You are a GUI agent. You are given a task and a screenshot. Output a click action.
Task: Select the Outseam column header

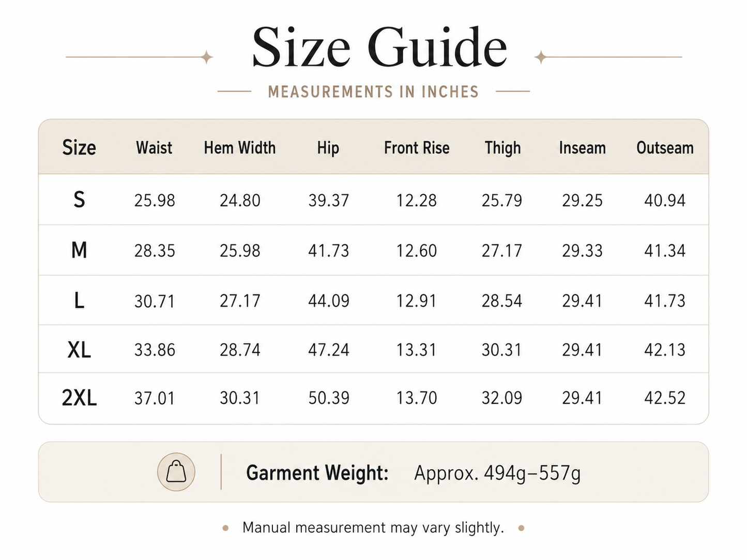pos(665,148)
